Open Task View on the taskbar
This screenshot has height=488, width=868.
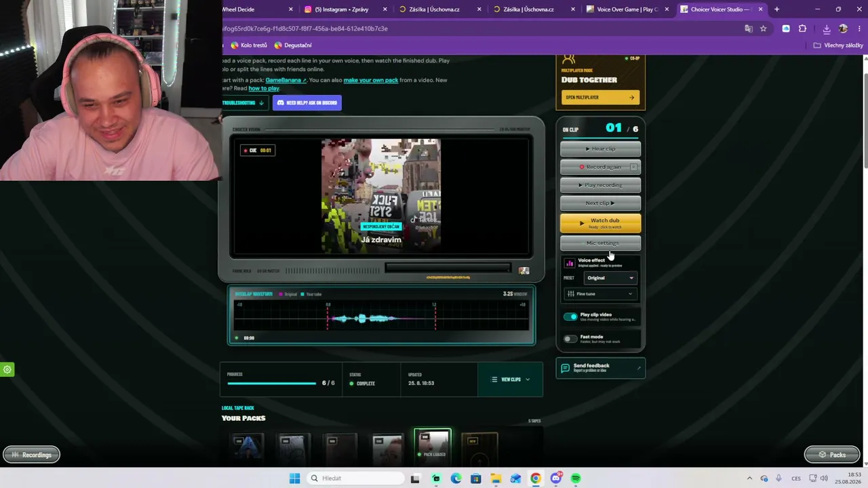tap(415, 479)
